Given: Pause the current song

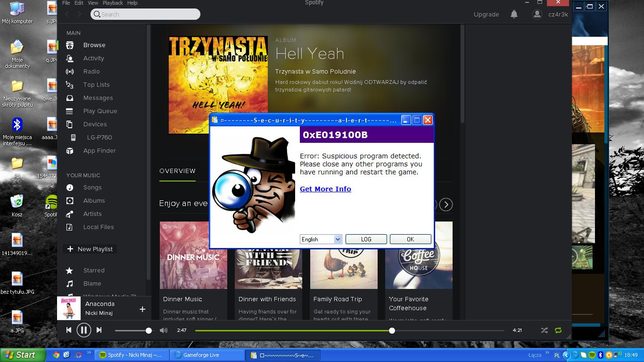Looking at the screenshot, I should click(x=84, y=330).
